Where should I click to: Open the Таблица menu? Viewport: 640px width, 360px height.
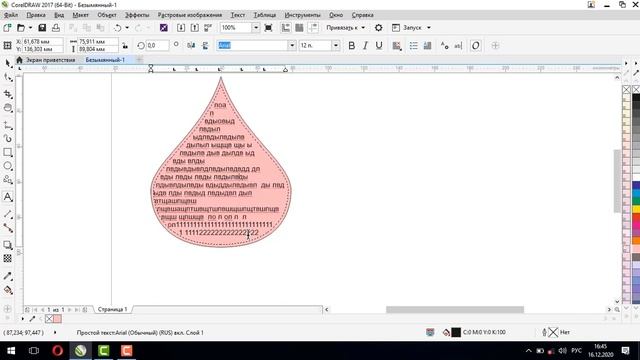tap(265, 15)
